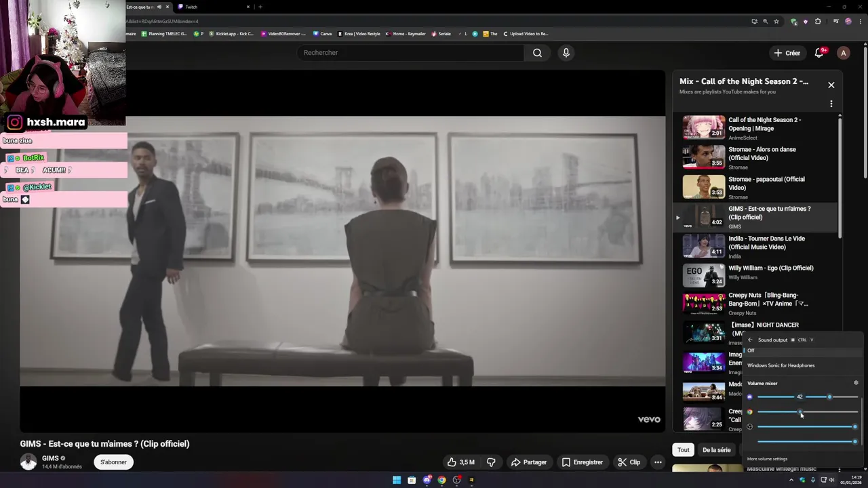Like the GIMS video

pyautogui.click(x=460, y=462)
